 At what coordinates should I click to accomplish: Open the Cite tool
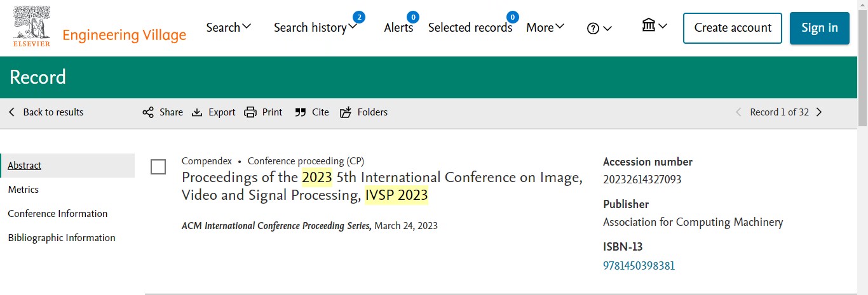312,112
